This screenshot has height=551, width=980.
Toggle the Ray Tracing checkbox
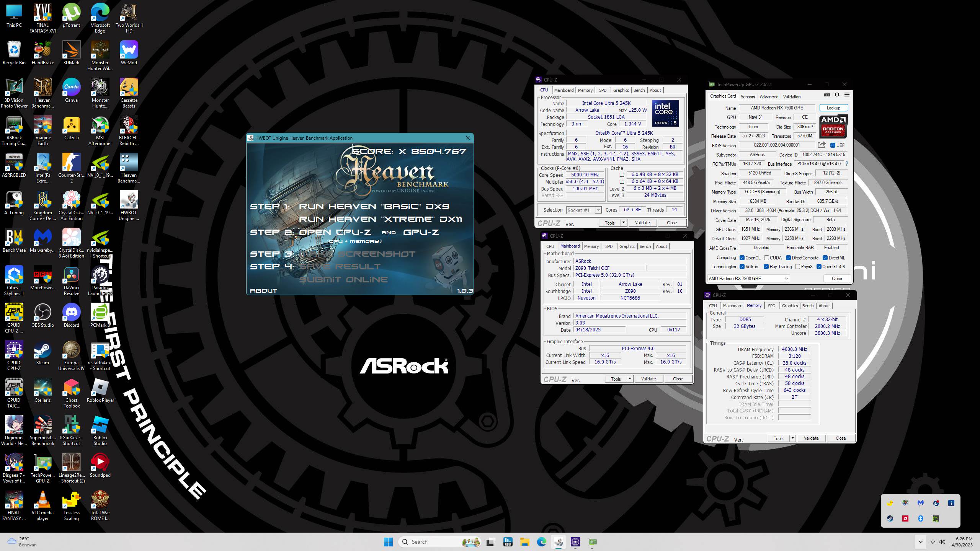tap(766, 267)
